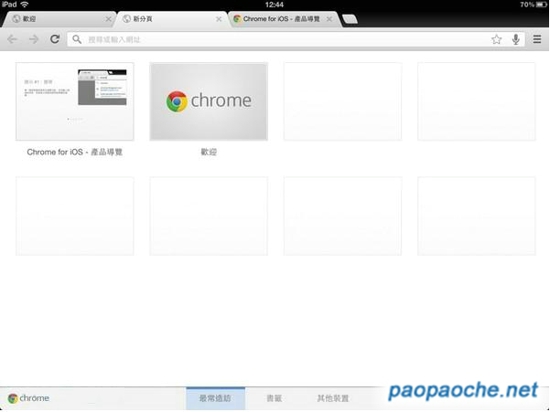The width and height of the screenshot is (550, 412).
Task: Bookmark page with the star icon
Action: click(x=496, y=39)
